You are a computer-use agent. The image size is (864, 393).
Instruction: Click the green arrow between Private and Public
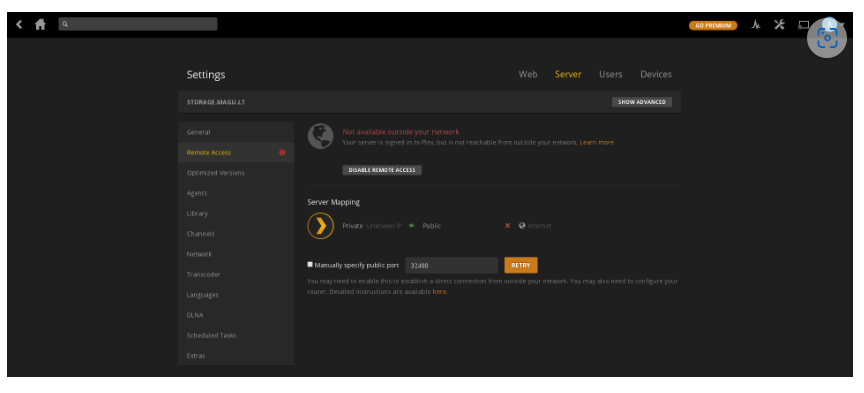pyautogui.click(x=412, y=226)
